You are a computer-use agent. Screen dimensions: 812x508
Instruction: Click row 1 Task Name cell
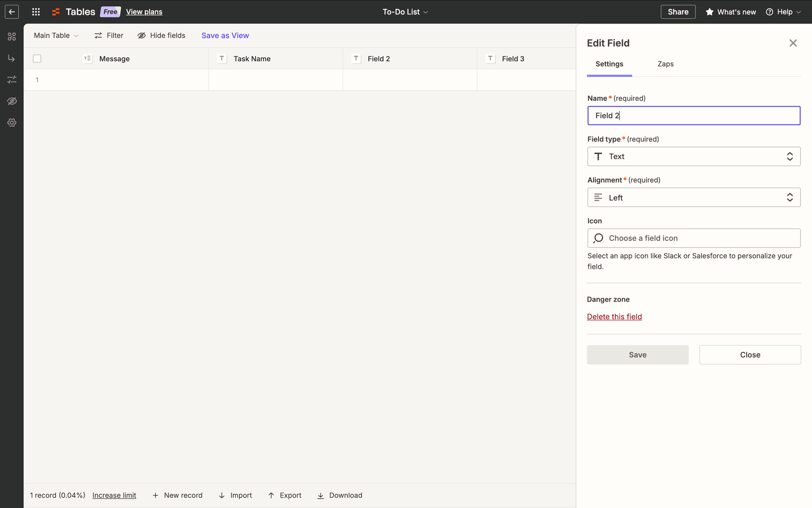click(276, 80)
